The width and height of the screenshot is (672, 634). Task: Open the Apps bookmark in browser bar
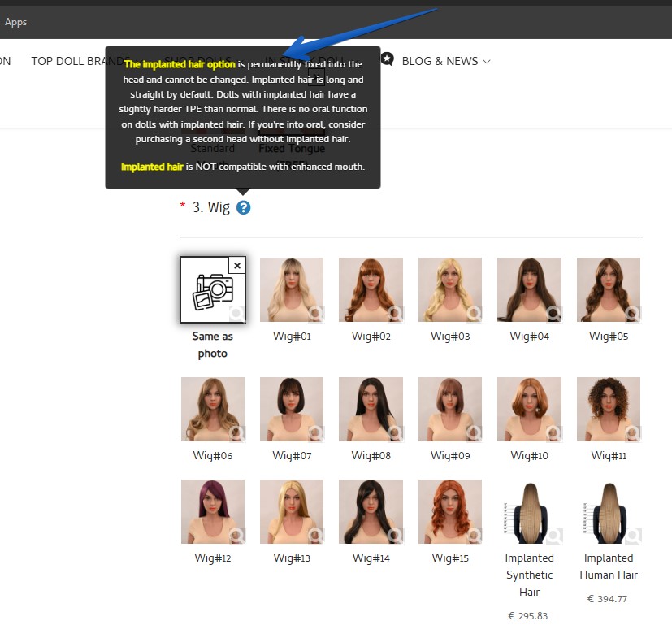tap(16, 22)
